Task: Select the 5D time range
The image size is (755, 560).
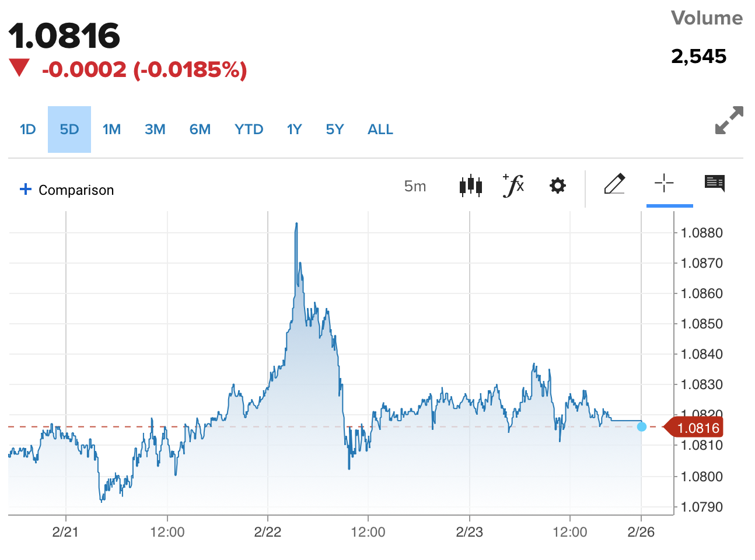Action: [x=69, y=129]
